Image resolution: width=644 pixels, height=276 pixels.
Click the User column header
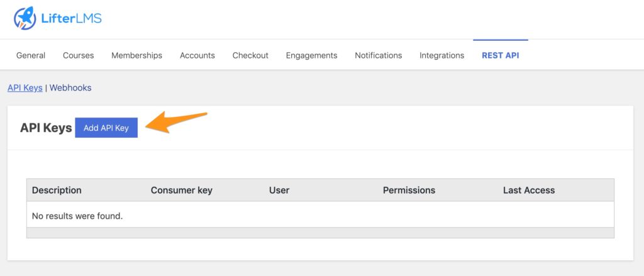(279, 190)
